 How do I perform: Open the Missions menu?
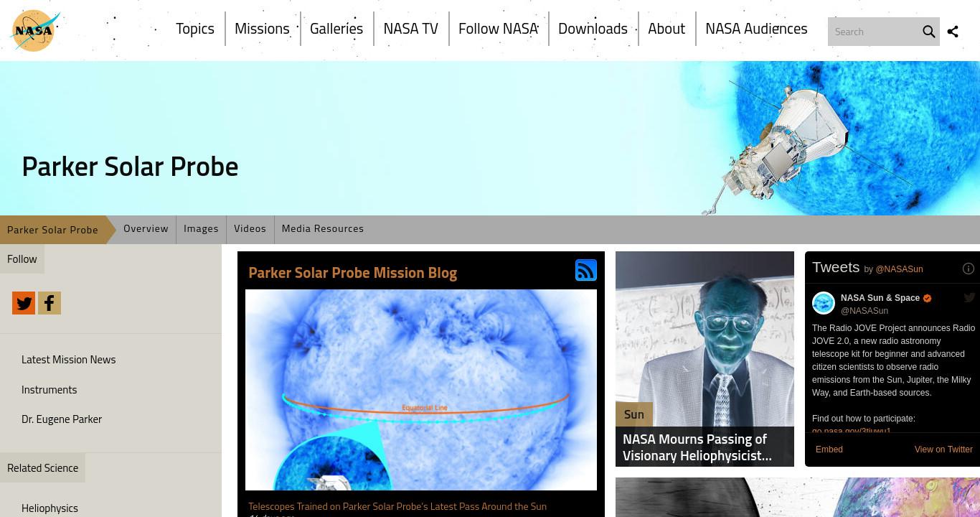click(x=262, y=29)
